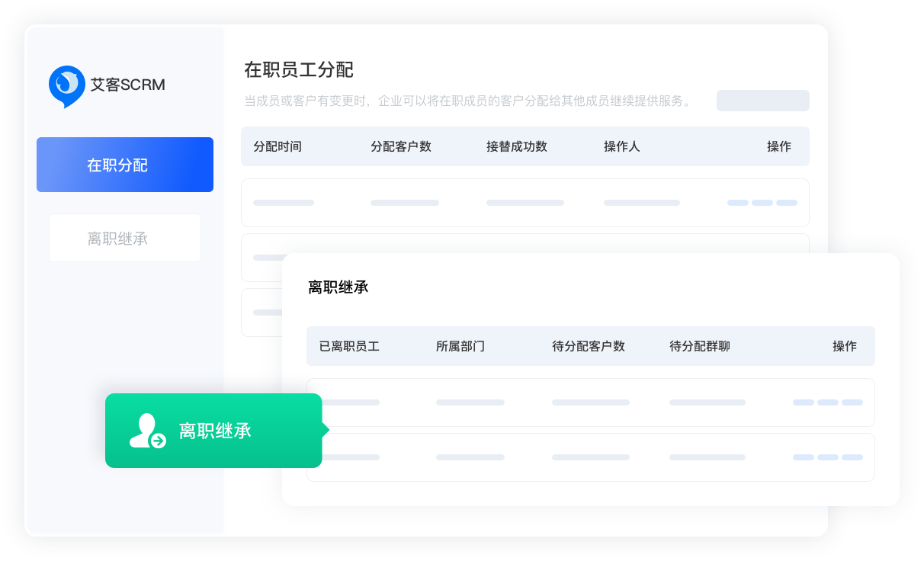Click the 在职员工分配 page title
This screenshot has width=924, height=561.
coord(299,70)
